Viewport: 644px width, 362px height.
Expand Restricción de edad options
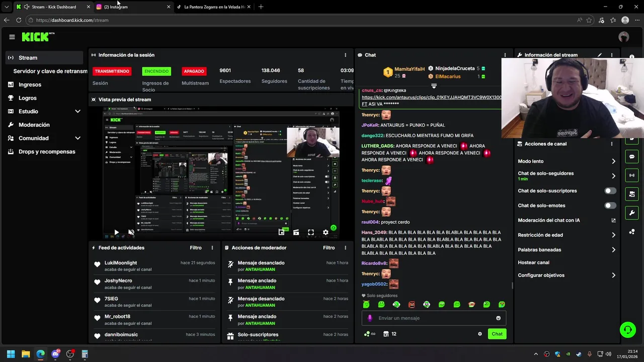pyautogui.click(x=613, y=235)
